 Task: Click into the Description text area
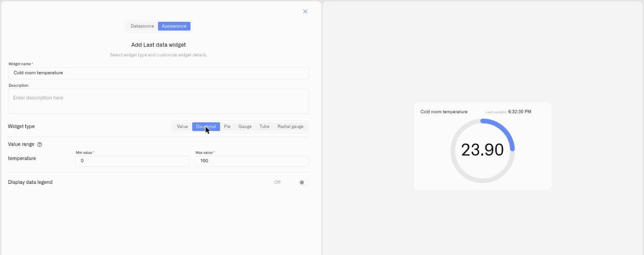tap(159, 101)
